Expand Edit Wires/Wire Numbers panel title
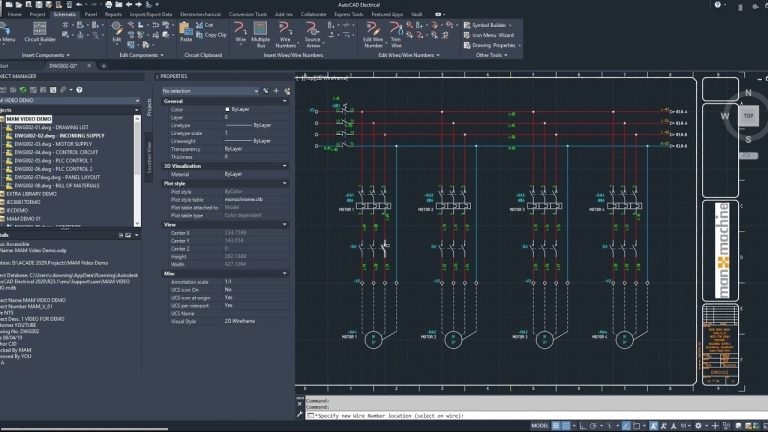Image resolution: width=768 pixels, height=432 pixels. [x=408, y=55]
